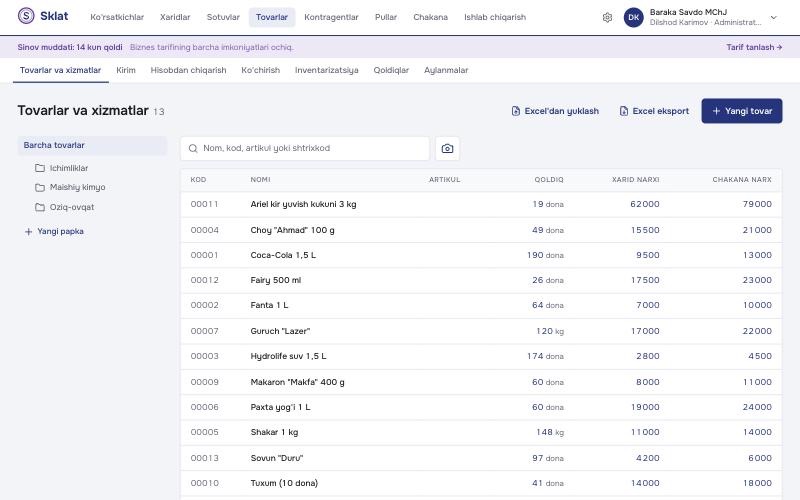Open settings via the gear icon
The width and height of the screenshot is (800, 500).
[607, 17]
